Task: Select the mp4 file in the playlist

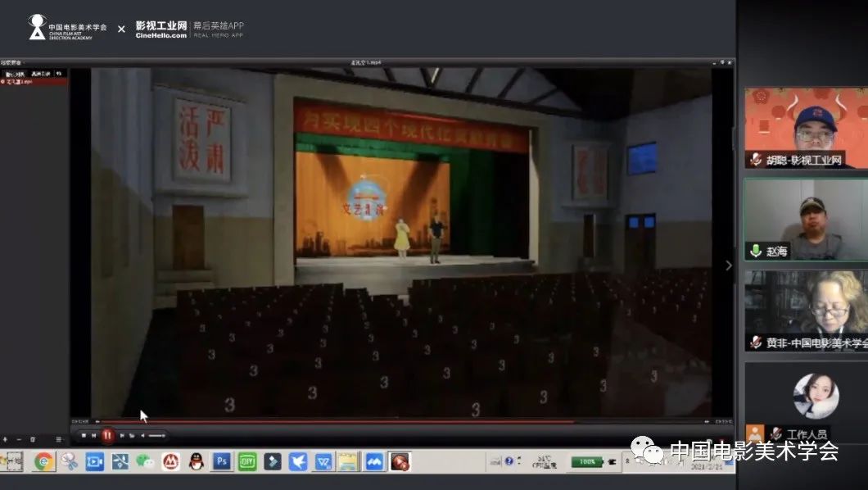Action: point(18,82)
